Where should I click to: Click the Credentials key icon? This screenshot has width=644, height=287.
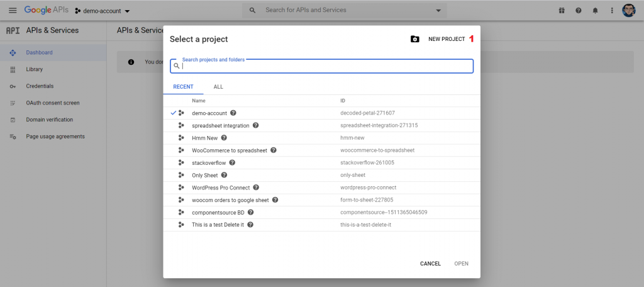coord(13,86)
